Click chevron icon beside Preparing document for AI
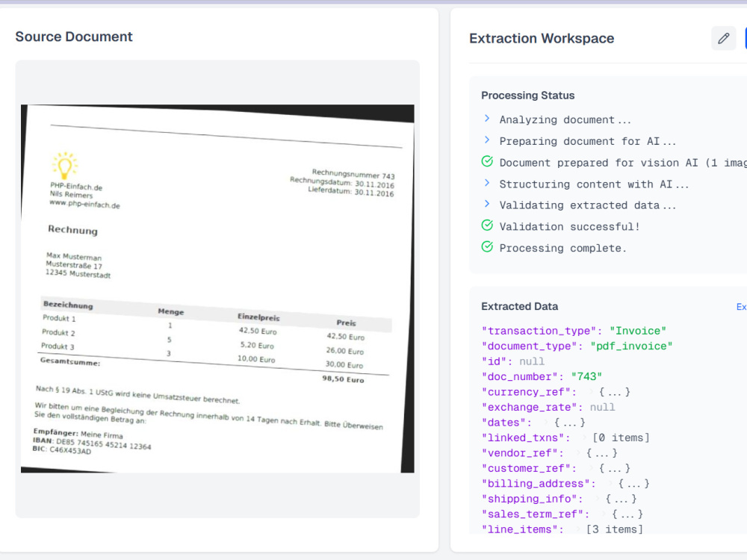The width and height of the screenshot is (747, 560). (x=487, y=140)
